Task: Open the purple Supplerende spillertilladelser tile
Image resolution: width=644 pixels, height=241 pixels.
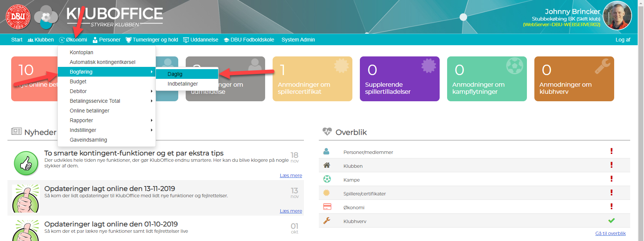Action: (399, 79)
